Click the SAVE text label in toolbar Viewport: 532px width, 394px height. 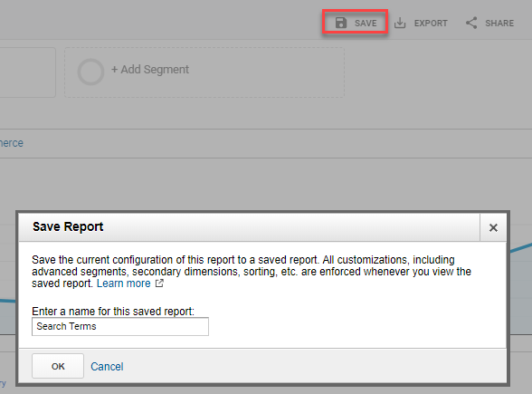click(x=366, y=24)
